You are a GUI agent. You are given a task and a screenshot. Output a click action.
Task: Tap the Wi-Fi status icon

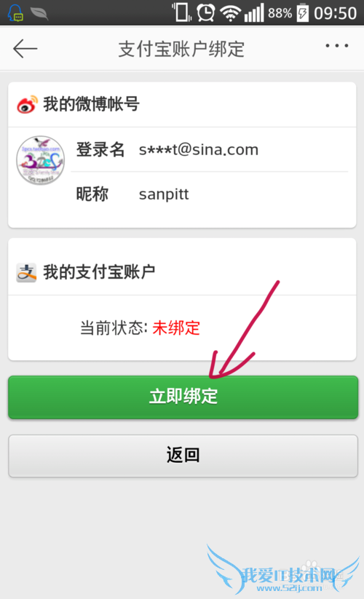[x=230, y=14]
